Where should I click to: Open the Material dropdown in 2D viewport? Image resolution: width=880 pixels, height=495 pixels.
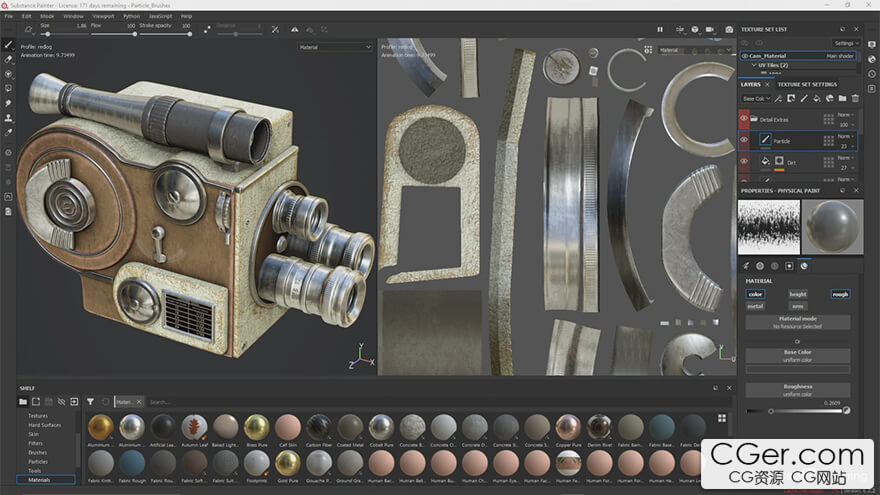pos(696,50)
